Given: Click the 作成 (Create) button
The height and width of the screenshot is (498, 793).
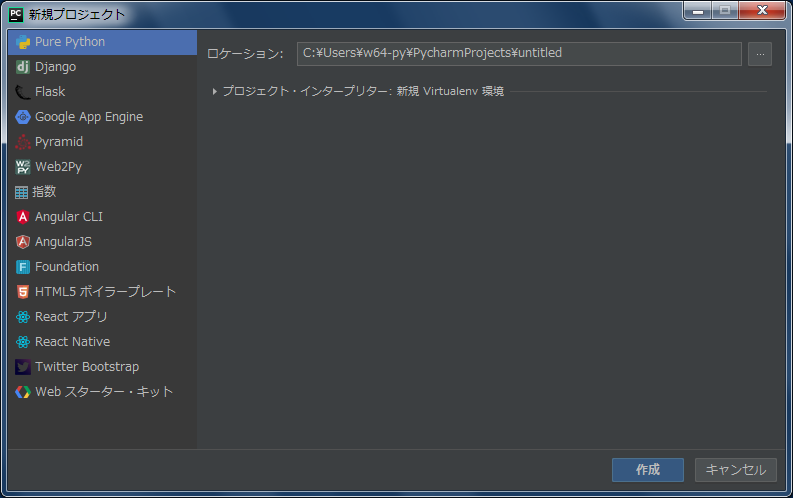Looking at the screenshot, I should point(648,470).
